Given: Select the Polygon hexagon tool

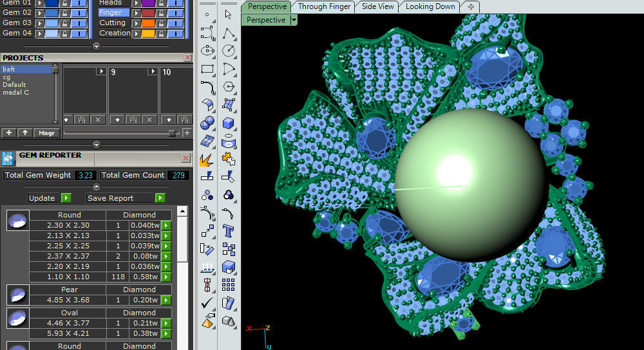Looking at the screenshot, I should (x=229, y=87).
